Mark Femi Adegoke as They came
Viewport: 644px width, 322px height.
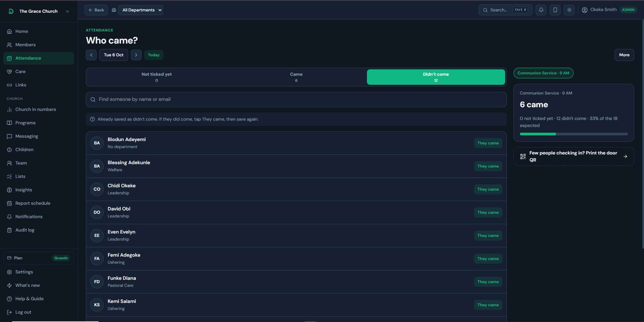[x=488, y=259]
